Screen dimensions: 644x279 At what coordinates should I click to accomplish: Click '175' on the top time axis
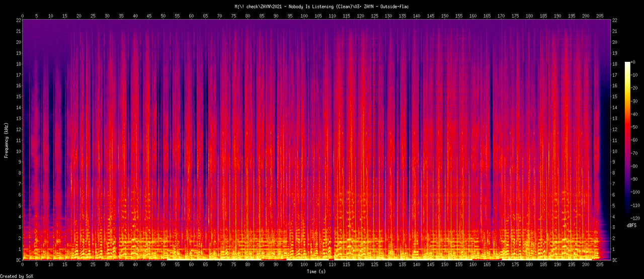(515, 16)
